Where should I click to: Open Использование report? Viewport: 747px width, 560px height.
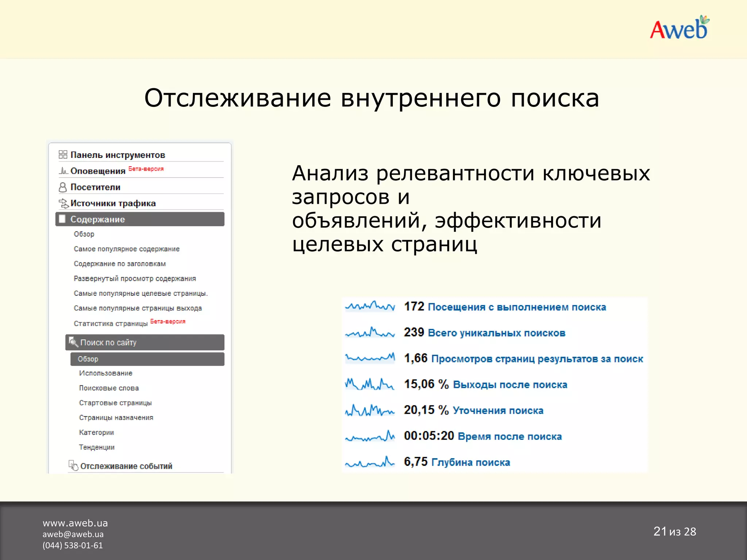(106, 373)
